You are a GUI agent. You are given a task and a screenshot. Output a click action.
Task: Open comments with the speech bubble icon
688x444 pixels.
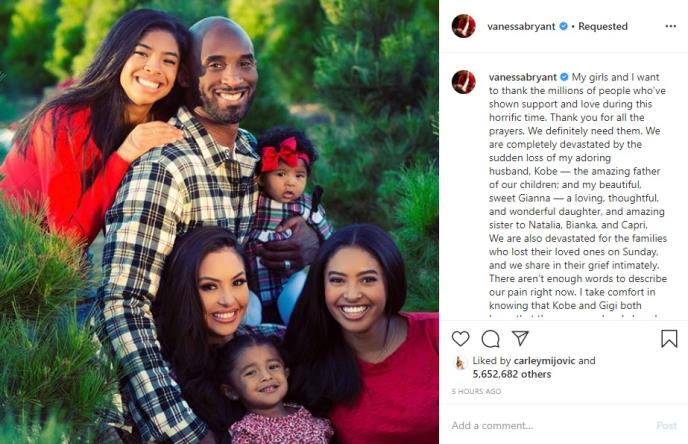pos(490,339)
